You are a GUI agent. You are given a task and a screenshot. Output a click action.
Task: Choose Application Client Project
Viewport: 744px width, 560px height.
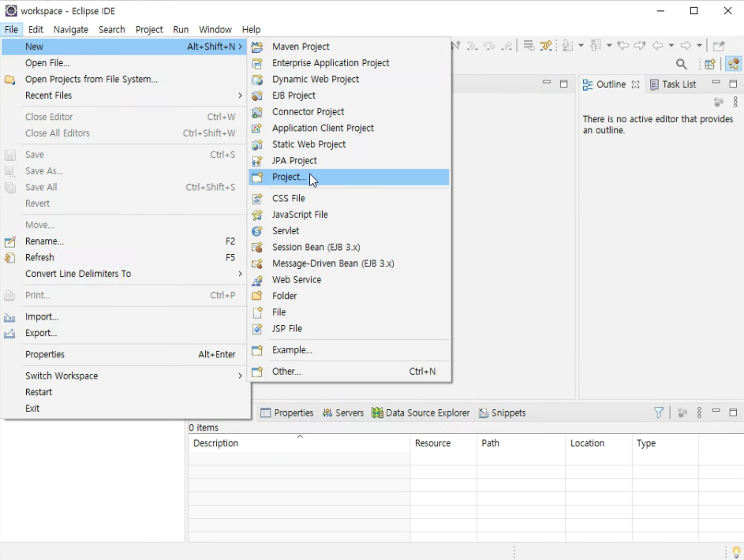click(349, 128)
